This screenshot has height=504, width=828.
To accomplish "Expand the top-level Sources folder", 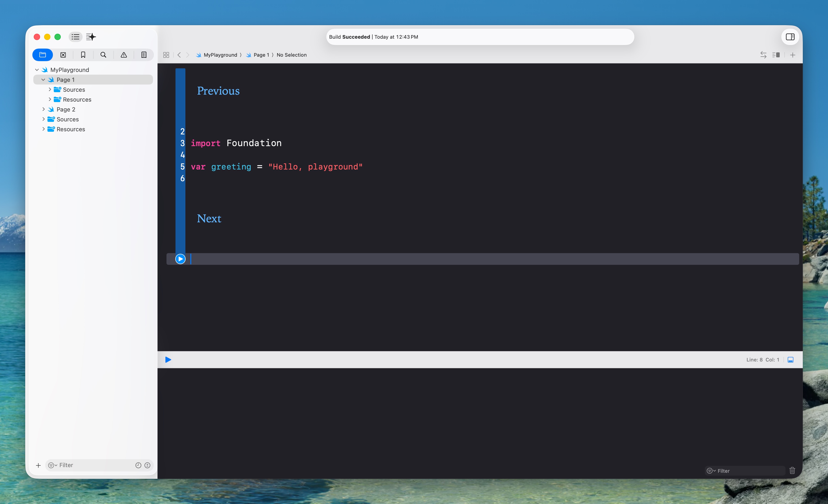I will coord(43,119).
